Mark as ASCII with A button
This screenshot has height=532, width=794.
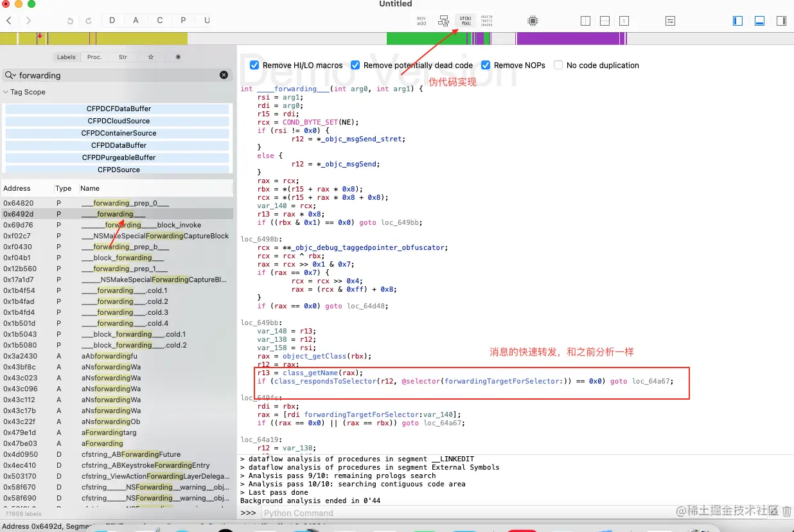(136, 21)
